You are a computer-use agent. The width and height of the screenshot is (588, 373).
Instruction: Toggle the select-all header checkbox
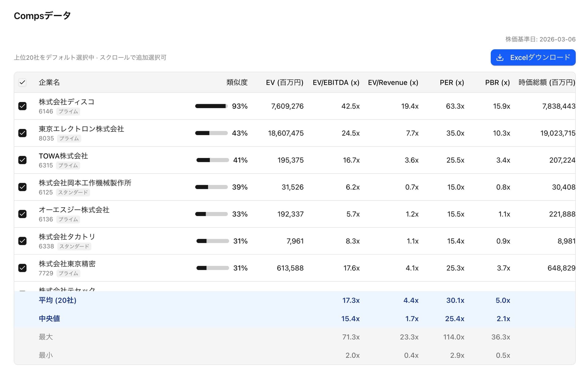point(22,82)
